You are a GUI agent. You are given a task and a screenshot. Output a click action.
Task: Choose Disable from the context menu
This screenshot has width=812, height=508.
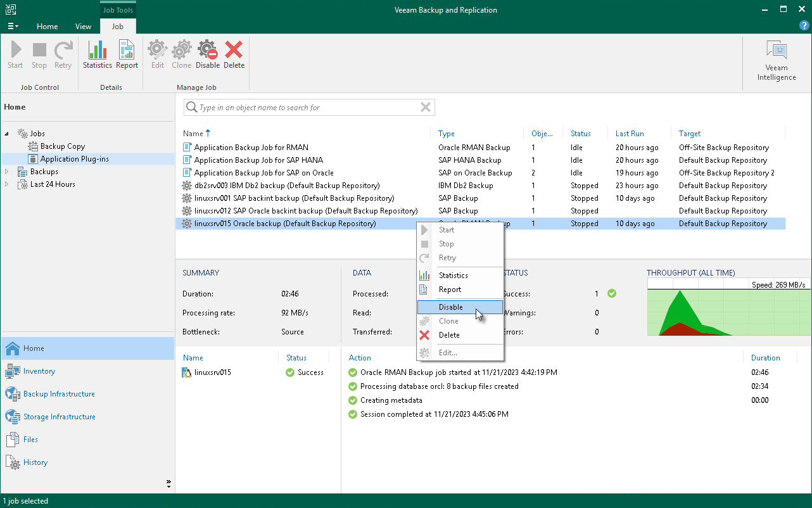click(451, 307)
